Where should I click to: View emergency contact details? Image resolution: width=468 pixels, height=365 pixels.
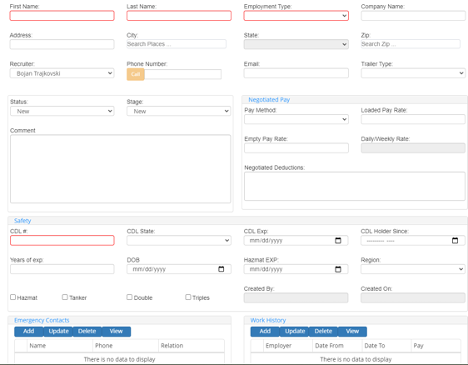(x=116, y=331)
